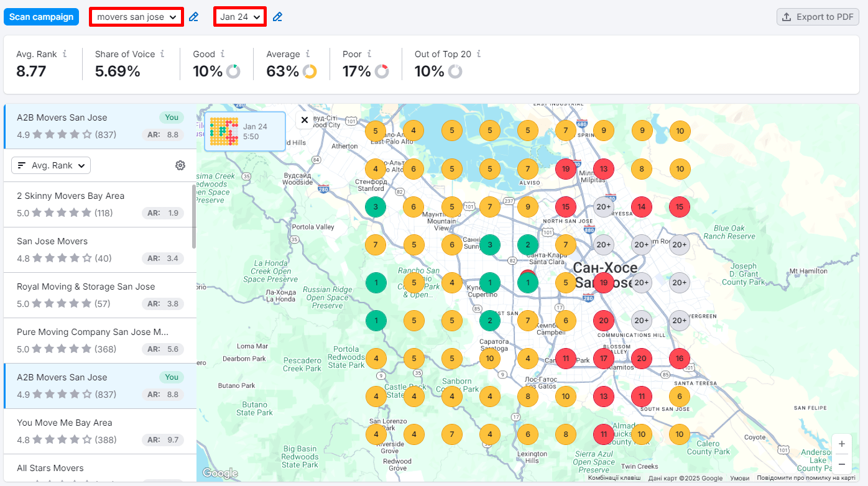The height and width of the screenshot is (486, 868).
Task: Click the Jan 24 5:50 heatmap thumbnail
Action: 245,131
